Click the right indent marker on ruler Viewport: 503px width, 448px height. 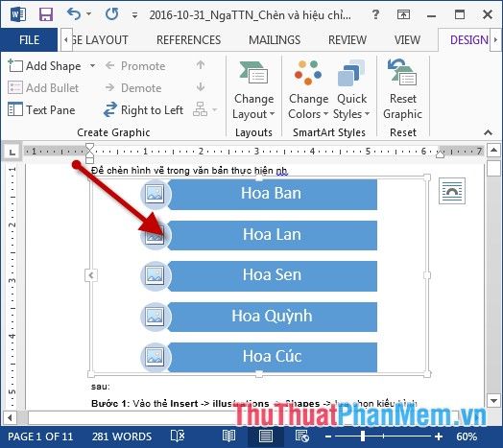pyautogui.click(x=440, y=154)
